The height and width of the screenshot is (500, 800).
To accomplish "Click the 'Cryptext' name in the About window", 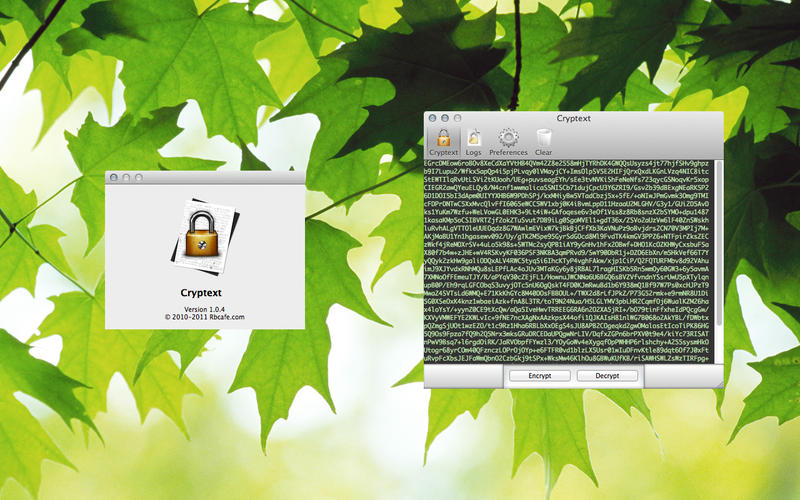I will click(x=201, y=293).
